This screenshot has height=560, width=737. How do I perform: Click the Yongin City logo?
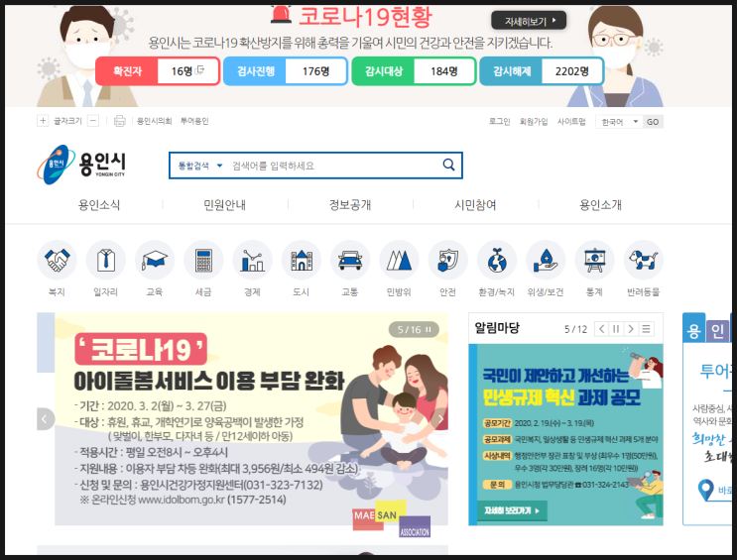[81, 165]
